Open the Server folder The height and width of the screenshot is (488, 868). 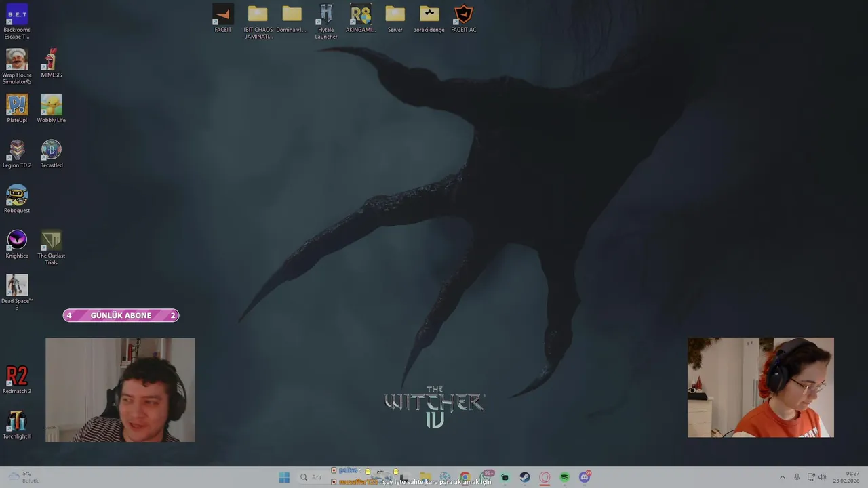[x=395, y=18]
